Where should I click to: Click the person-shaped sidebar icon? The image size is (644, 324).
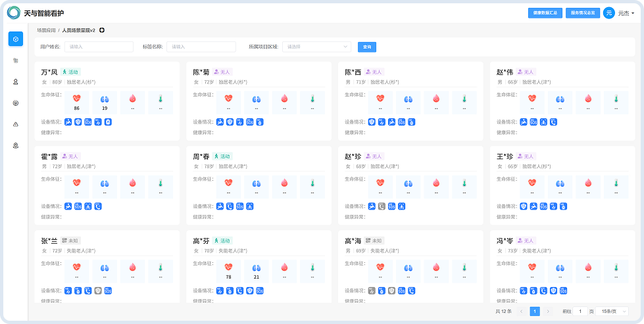tap(16, 81)
